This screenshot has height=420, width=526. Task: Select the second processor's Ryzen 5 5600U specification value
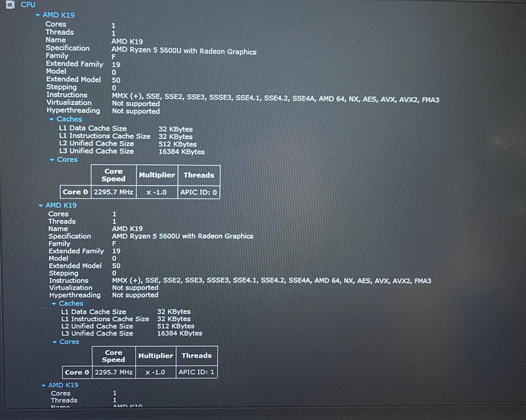(182, 236)
